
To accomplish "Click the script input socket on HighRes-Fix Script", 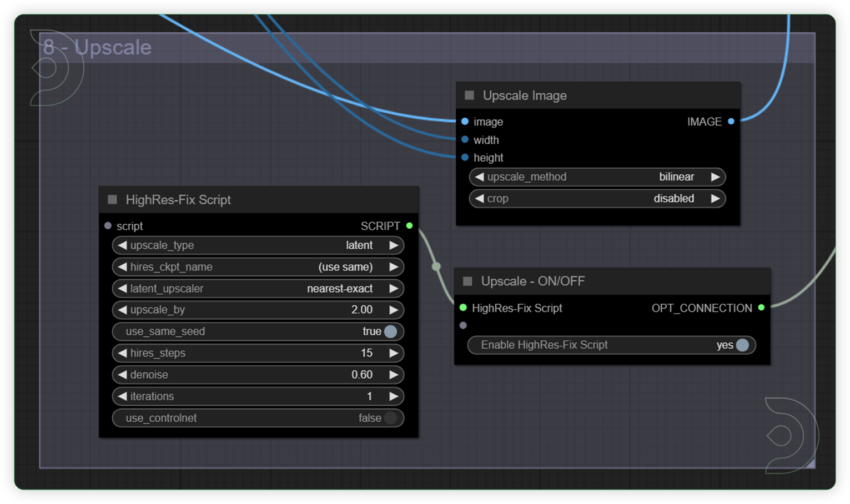I will [108, 226].
